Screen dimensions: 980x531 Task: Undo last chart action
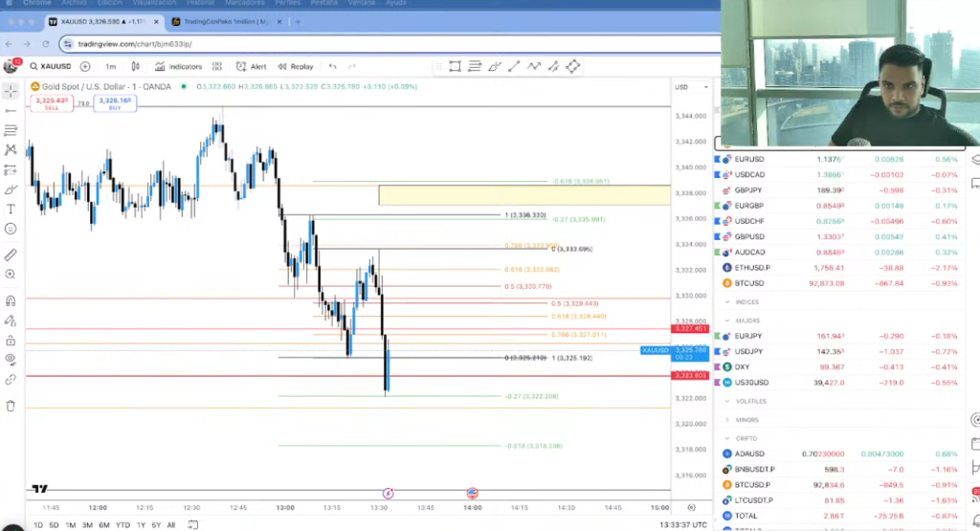[x=332, y=66]
